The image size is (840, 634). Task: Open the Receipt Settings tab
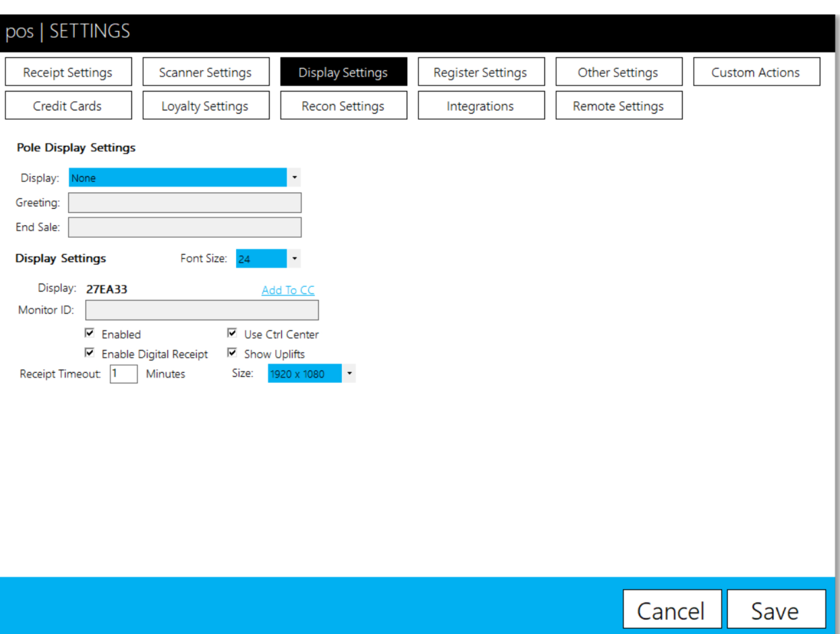tap(68, 72)
